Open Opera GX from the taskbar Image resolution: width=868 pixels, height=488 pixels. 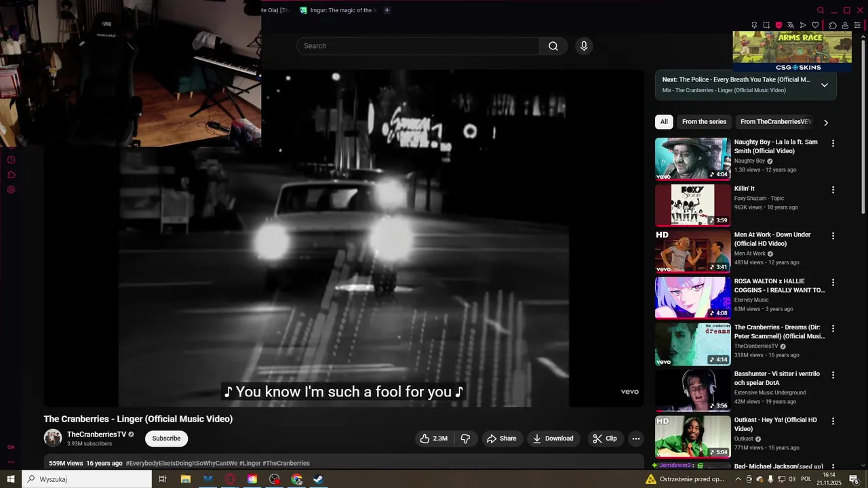point(231,479)
